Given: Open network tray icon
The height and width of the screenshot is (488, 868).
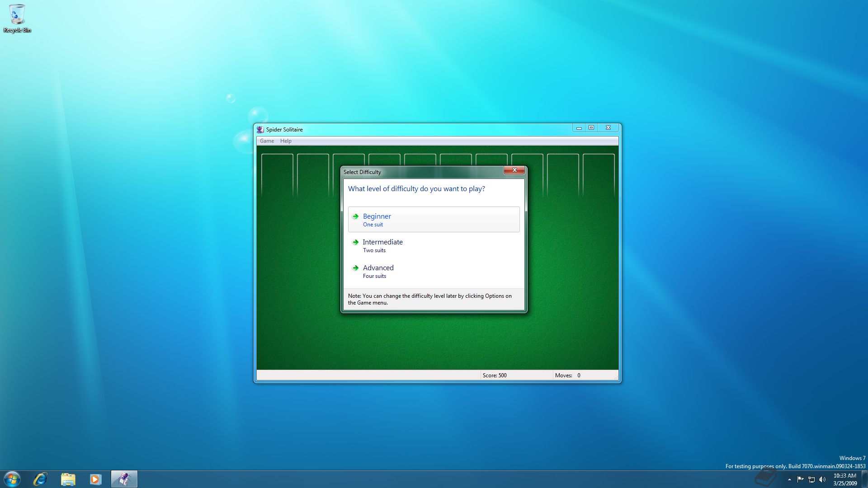Looking at the screenshot, I should tap(811, 479).
